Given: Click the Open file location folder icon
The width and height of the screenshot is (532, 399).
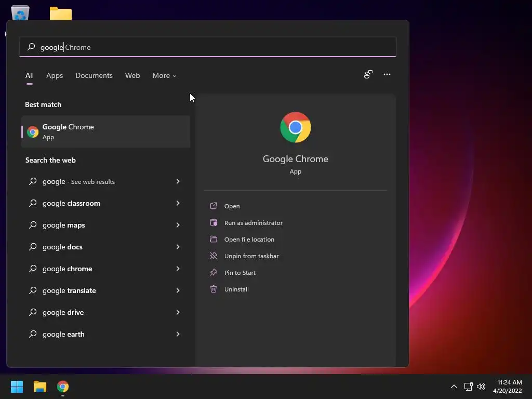Looking at the screenshot, I should coord(214,239).
